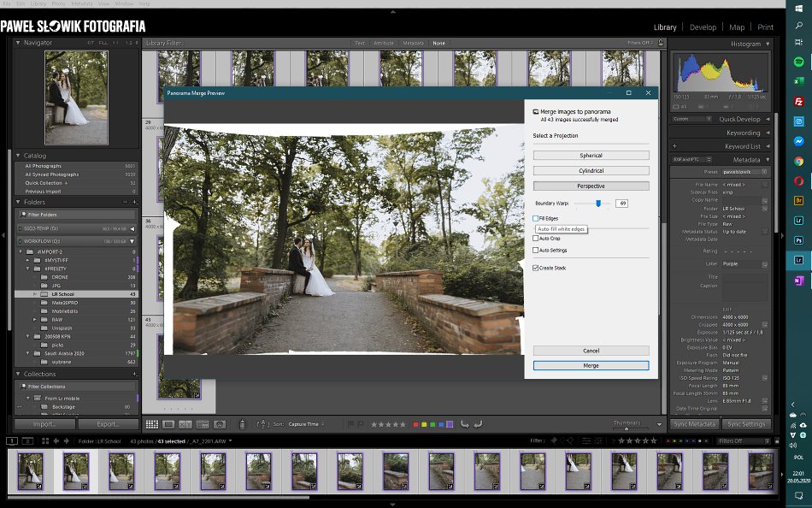The image size is (812, 508).
Task: Choose the Perspective projection
Action: point(591,186)
